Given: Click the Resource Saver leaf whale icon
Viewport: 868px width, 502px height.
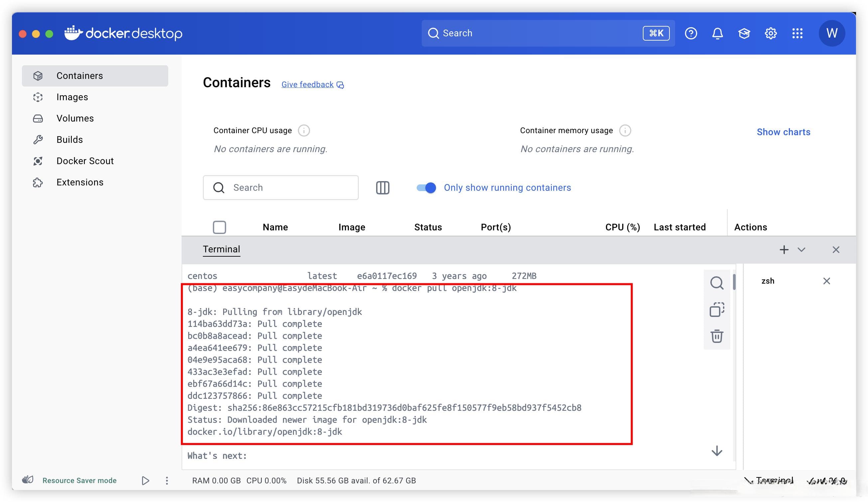Looking at the screenshot, I should 28,480.
